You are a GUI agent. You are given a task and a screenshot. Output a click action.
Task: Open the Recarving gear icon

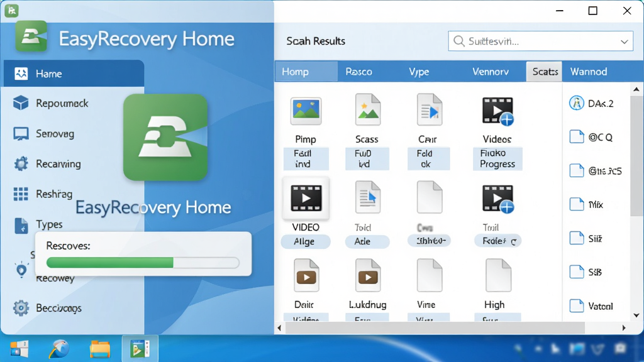(x=21, y=164)
